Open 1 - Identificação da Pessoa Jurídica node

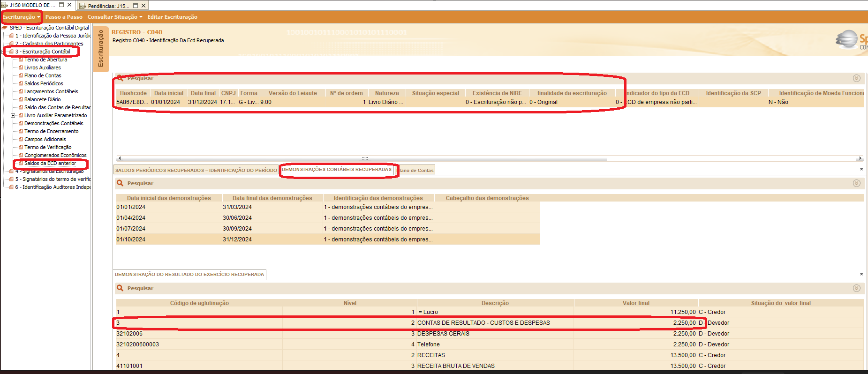click(x=53, y=36)
